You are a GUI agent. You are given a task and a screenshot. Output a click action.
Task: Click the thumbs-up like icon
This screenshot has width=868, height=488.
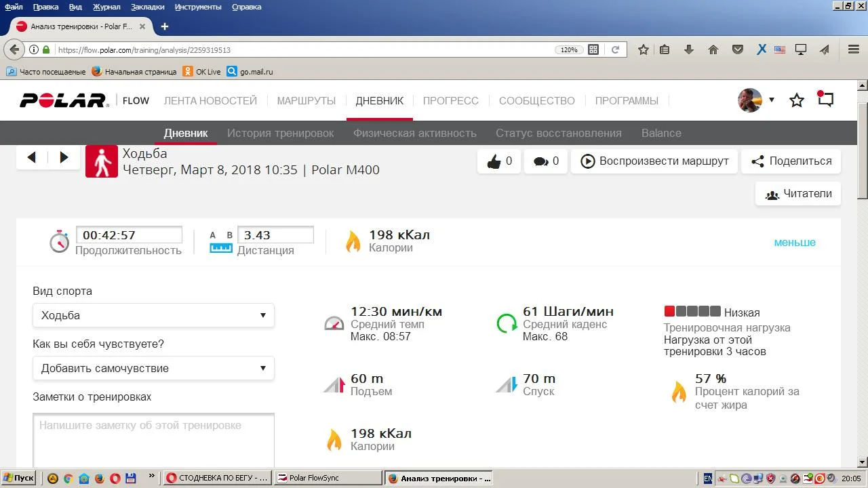point(494,161)
